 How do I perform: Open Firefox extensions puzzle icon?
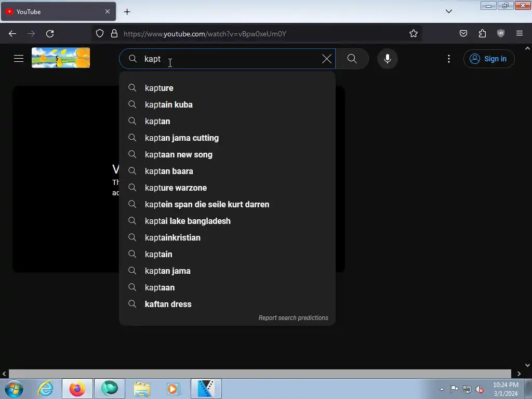[482, 33]
